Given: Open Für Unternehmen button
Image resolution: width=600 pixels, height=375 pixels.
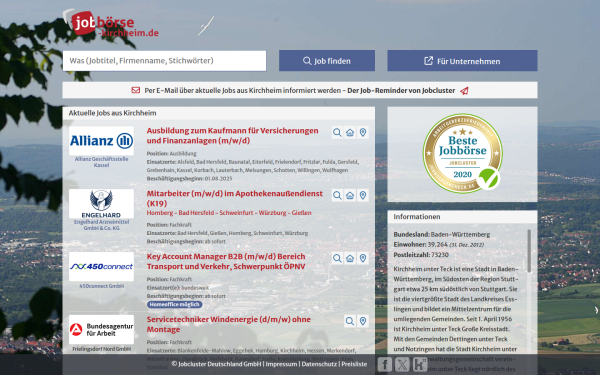Looking at the screenshot, I should point(462,60).
